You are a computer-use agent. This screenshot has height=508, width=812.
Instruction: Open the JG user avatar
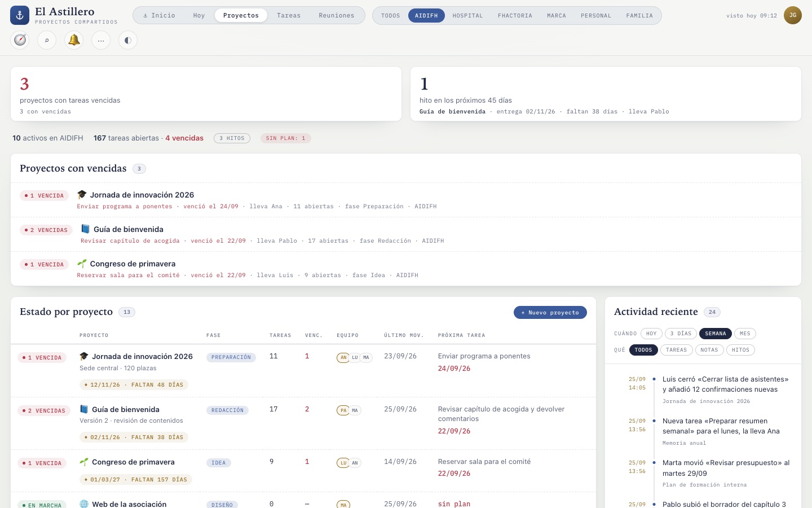click(793, 15)
